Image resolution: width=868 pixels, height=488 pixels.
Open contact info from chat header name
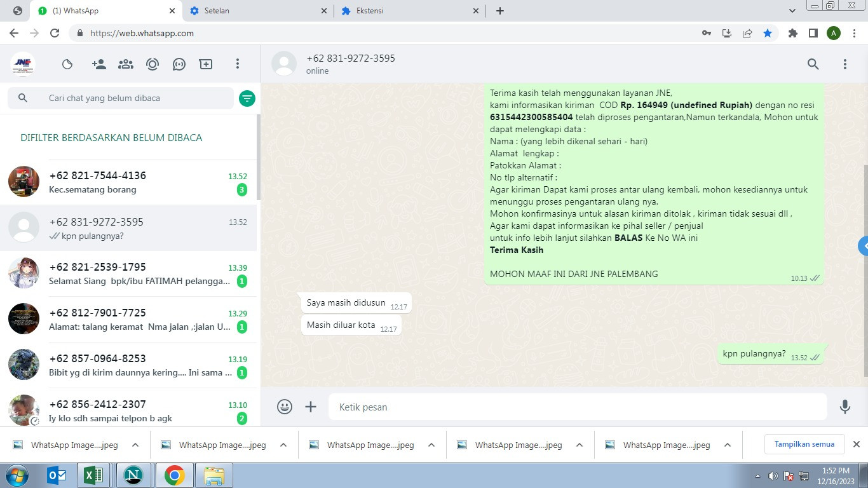coord(351,58)
